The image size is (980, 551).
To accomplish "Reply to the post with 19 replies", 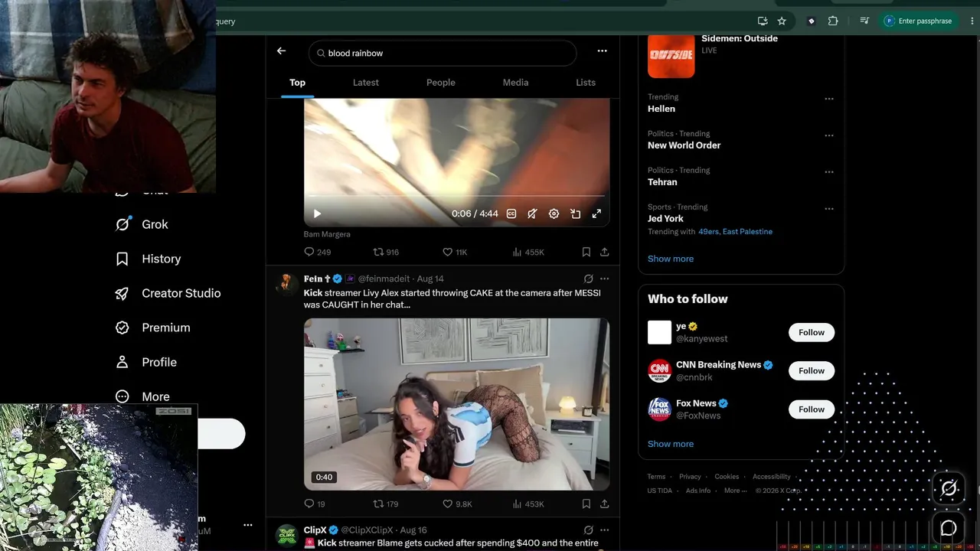I will (315, 504).
